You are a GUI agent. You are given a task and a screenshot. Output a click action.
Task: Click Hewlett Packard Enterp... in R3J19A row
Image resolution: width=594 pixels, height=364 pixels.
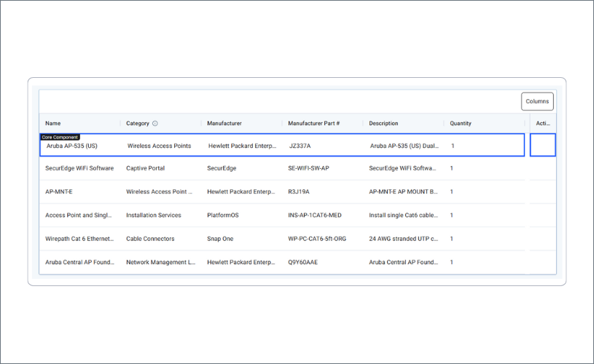point(241,191)
